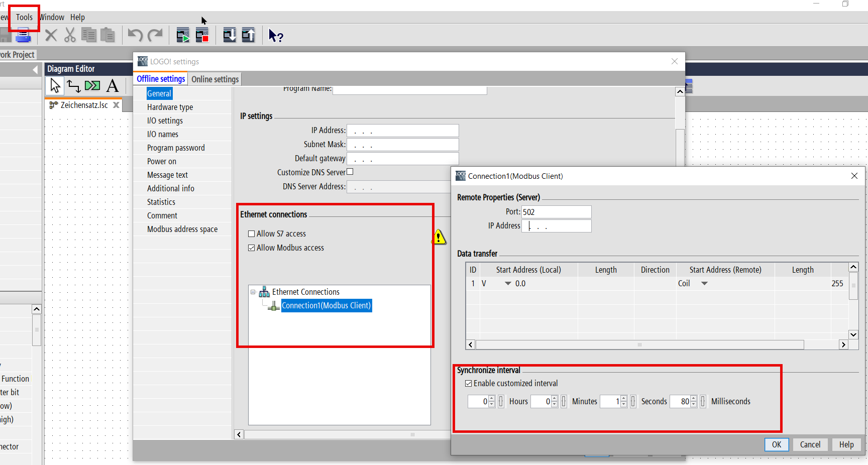
Task: Click the Print icon in toolbar
Action: coord(23,36)
